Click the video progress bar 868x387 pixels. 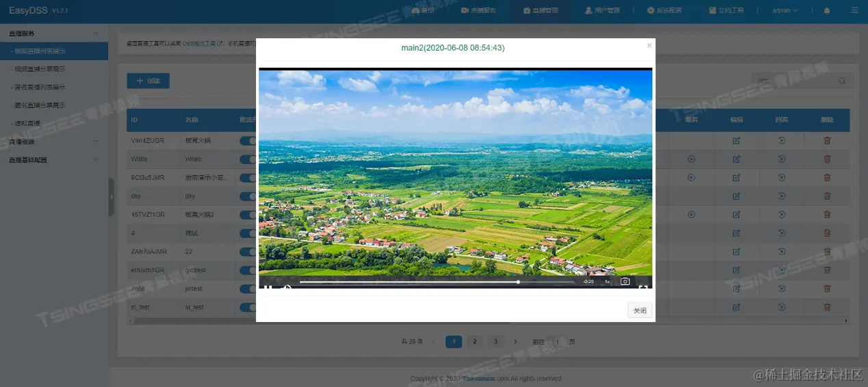tap(437, 282)
